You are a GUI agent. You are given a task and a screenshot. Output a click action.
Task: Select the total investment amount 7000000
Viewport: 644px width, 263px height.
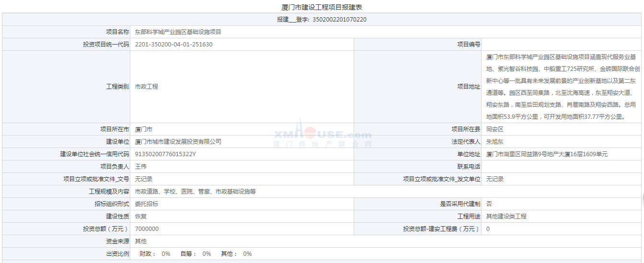click(147, 229)
